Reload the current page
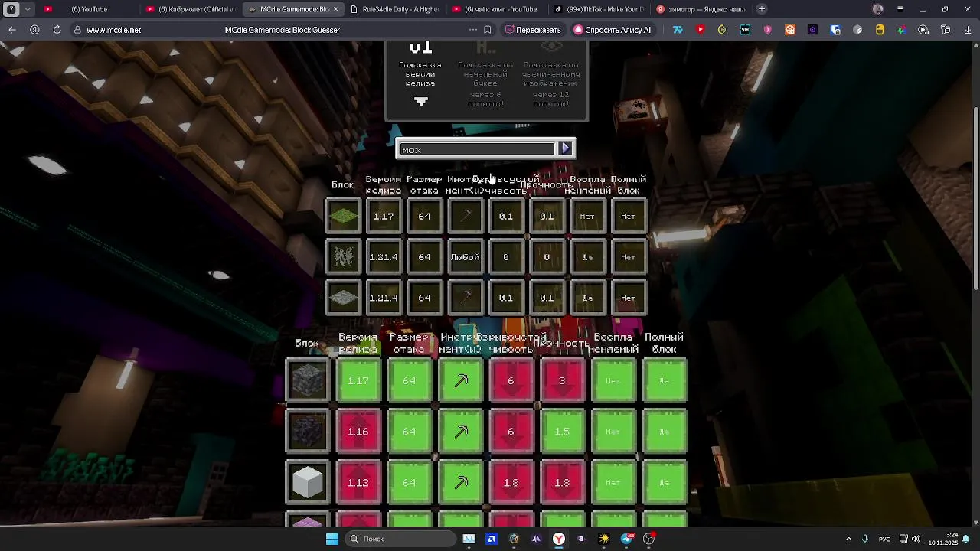 [57, 30]
